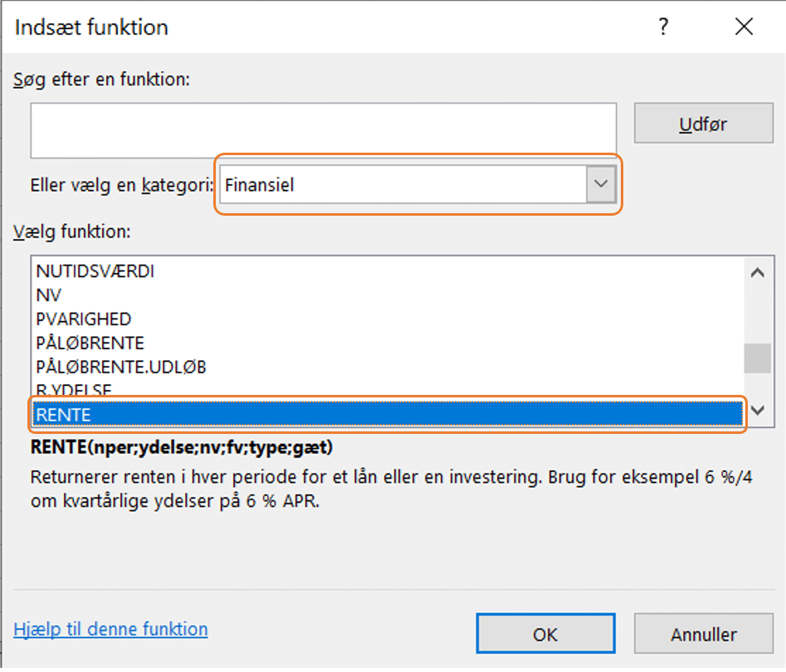Click the function list scrollbar thumb
Image resolution: width=786 pixels, height=672 pixels.
click(756, 360)
